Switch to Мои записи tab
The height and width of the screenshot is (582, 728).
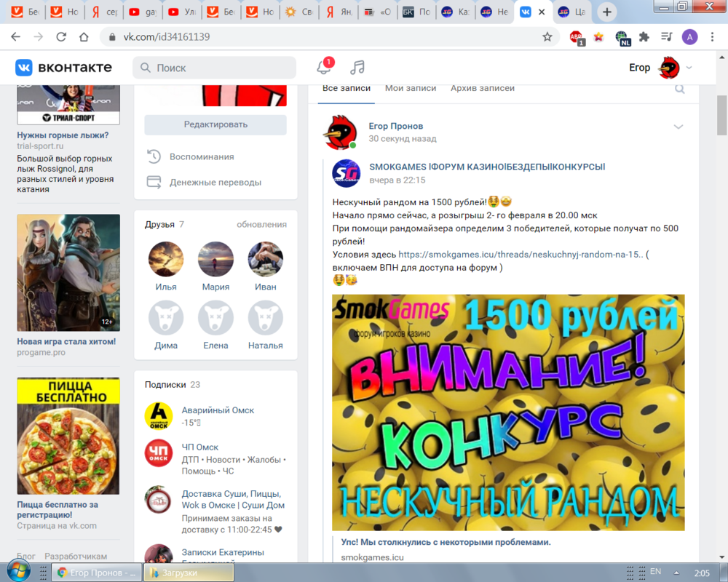411,88
